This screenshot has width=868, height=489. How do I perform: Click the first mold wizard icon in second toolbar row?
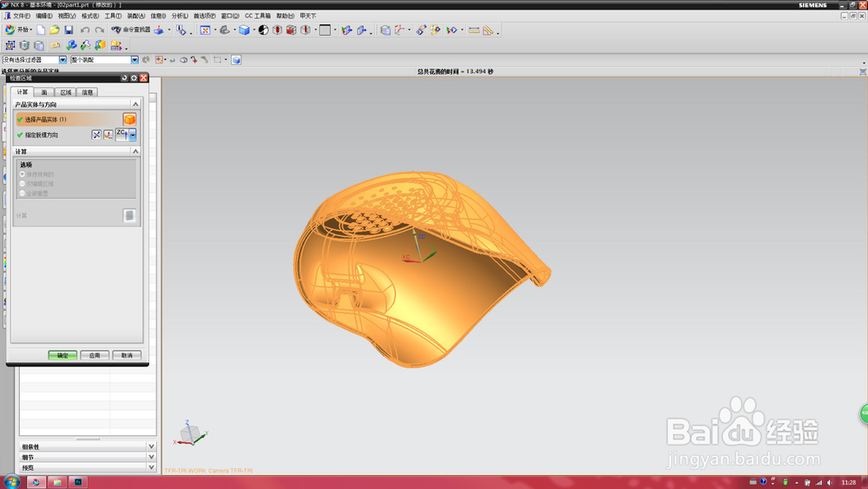pyautogui.click(x=10, y=45)
